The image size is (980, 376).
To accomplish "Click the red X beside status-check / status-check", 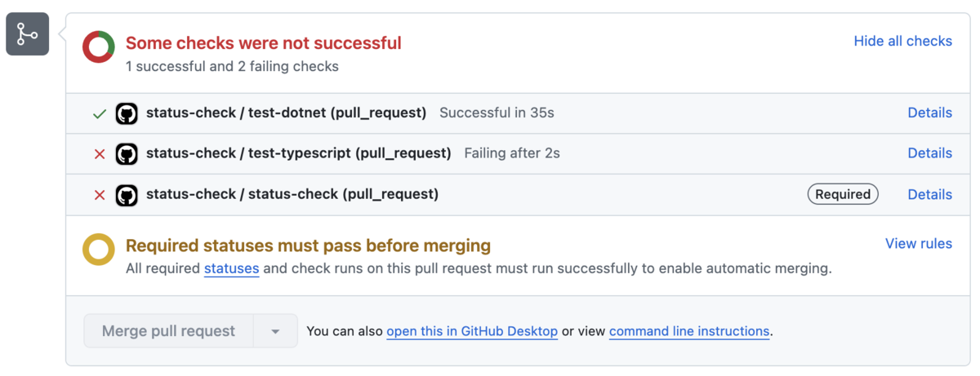I will tap(100, 195).
